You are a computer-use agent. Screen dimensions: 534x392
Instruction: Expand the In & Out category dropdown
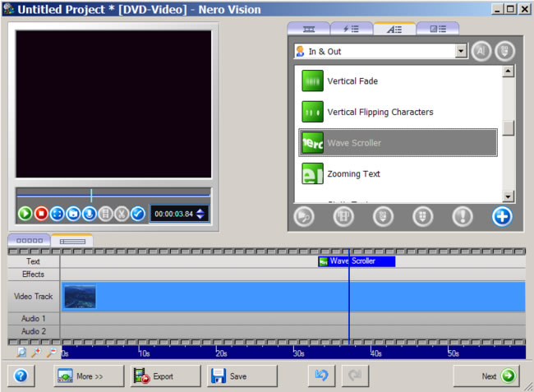click(461, 52)
